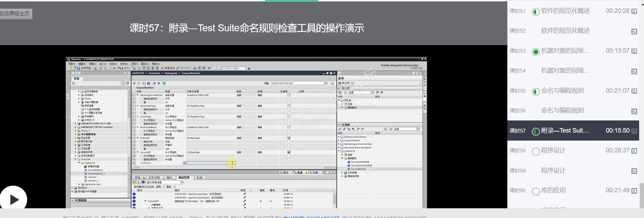
Task: Click the red error filter icon in 测试结果
Action: coord(134,182)
